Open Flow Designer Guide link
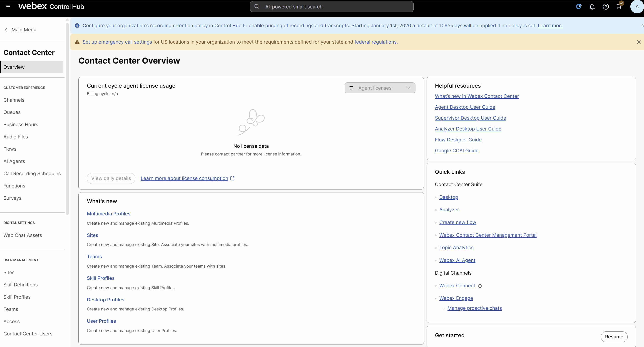 click(x=458, y=140)
